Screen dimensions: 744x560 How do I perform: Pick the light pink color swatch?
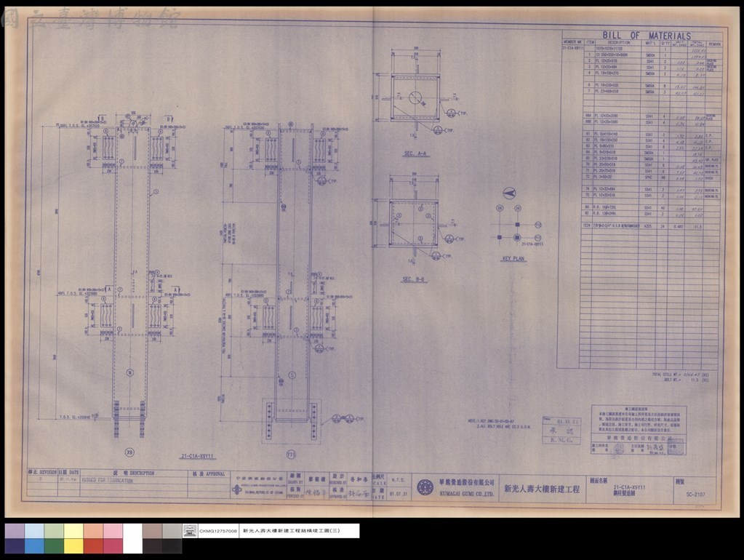click(113, 531)
